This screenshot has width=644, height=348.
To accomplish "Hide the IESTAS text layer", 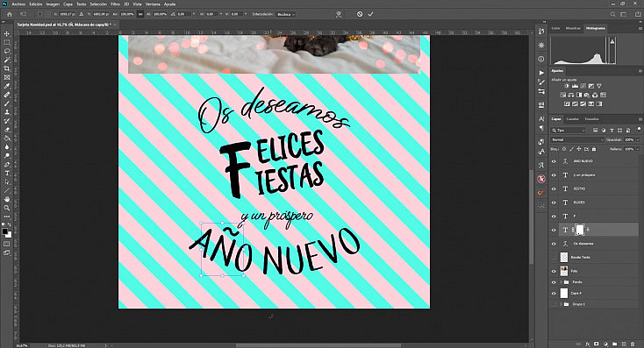I will (554, 188).
